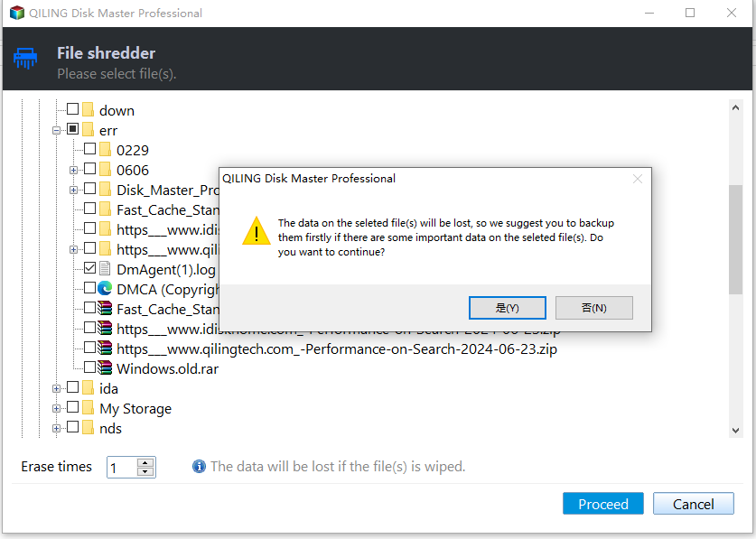Decrease Erase times with down arrow
The height and width of the screenshot is (539, 756).
point(145,471)
